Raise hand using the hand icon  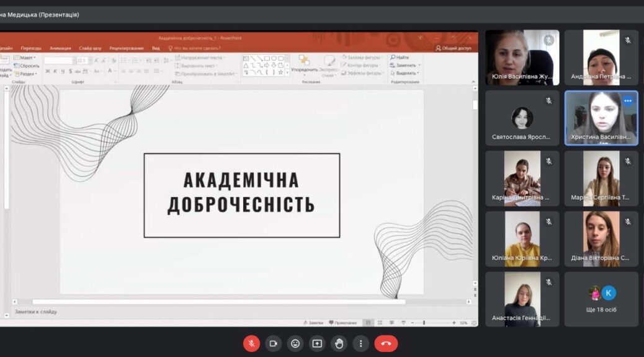pos(339,343)
